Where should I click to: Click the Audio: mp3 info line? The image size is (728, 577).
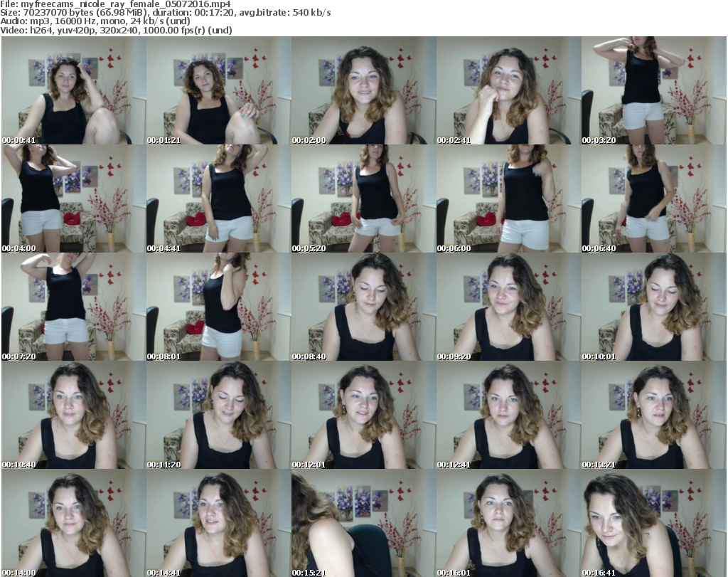(95, 21)
